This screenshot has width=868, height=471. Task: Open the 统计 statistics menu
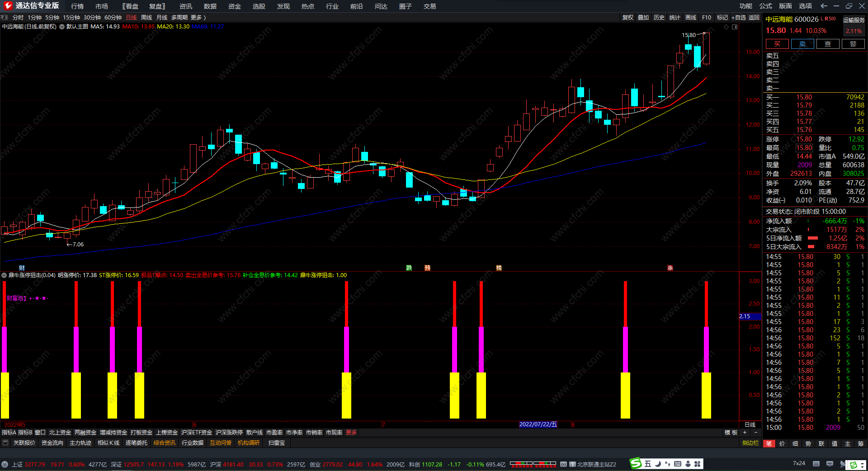(x=675, y=18)
